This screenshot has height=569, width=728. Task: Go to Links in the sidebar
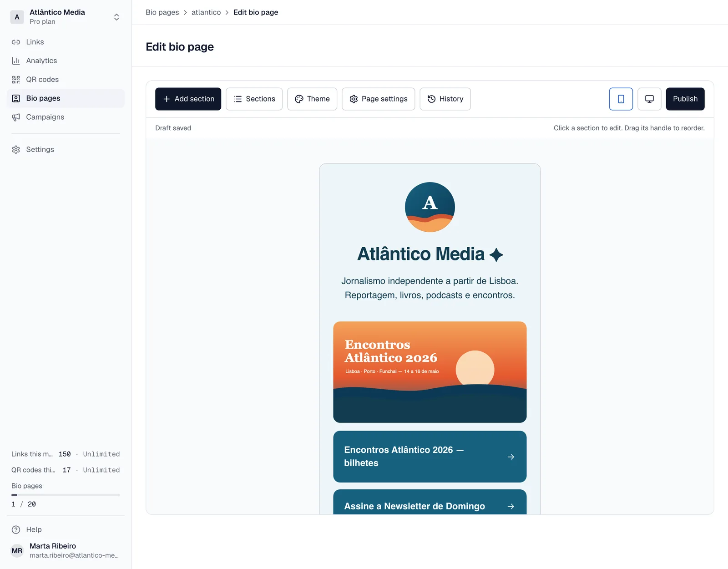coord(66,42)
